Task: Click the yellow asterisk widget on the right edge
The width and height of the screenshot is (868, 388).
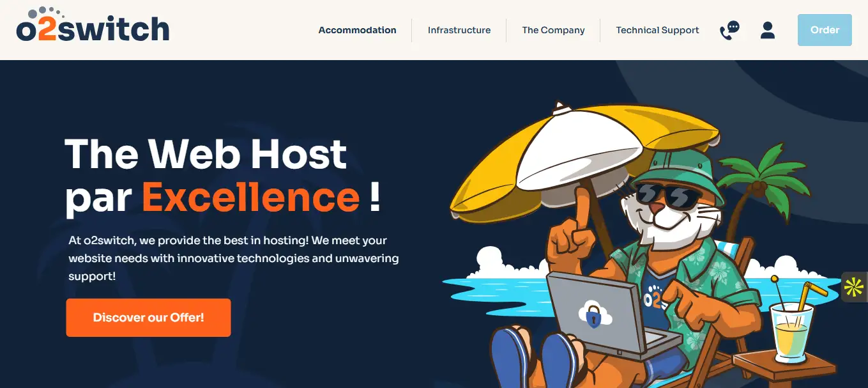Action: pos(855,287)
